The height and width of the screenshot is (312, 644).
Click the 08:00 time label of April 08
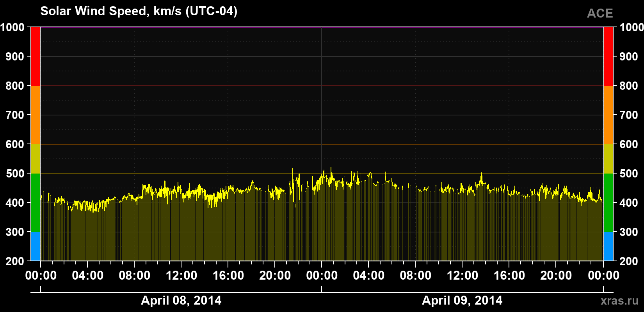[134, 276]
